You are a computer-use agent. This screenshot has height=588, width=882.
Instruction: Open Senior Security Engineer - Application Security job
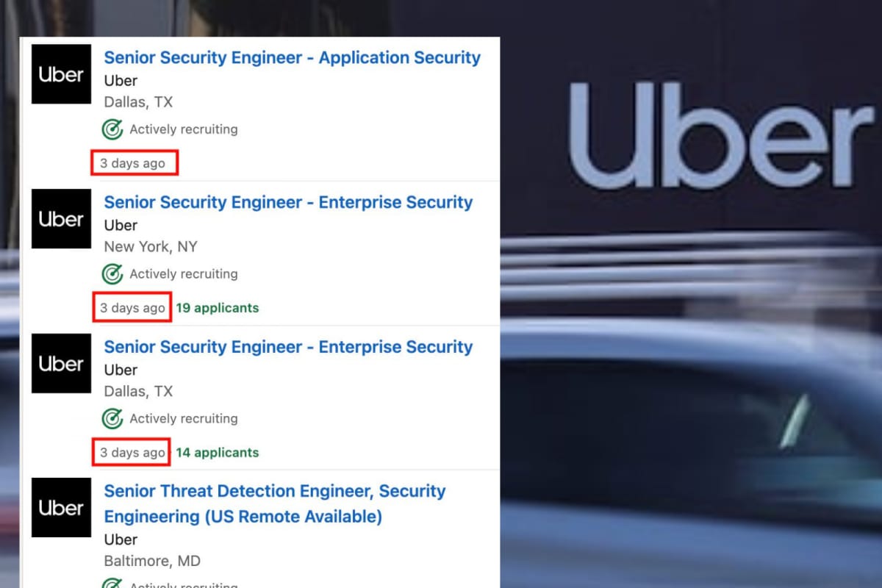tap(292, 58)
